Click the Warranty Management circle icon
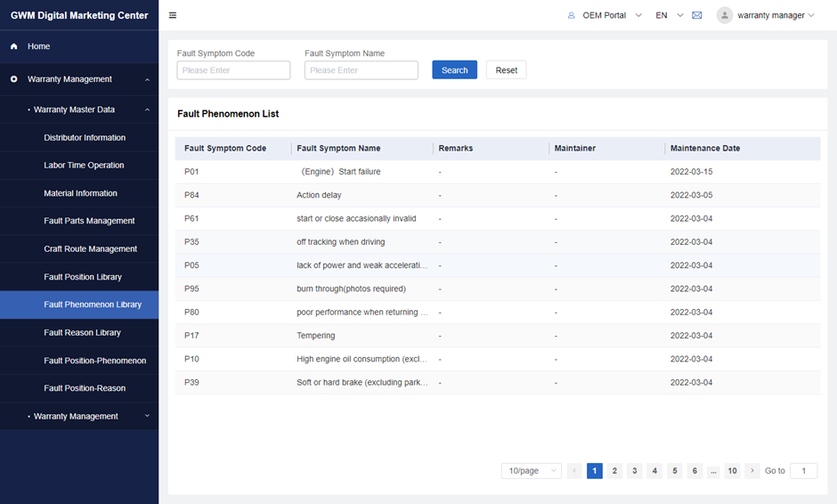The image size is (837, 504). click(14, 79)
